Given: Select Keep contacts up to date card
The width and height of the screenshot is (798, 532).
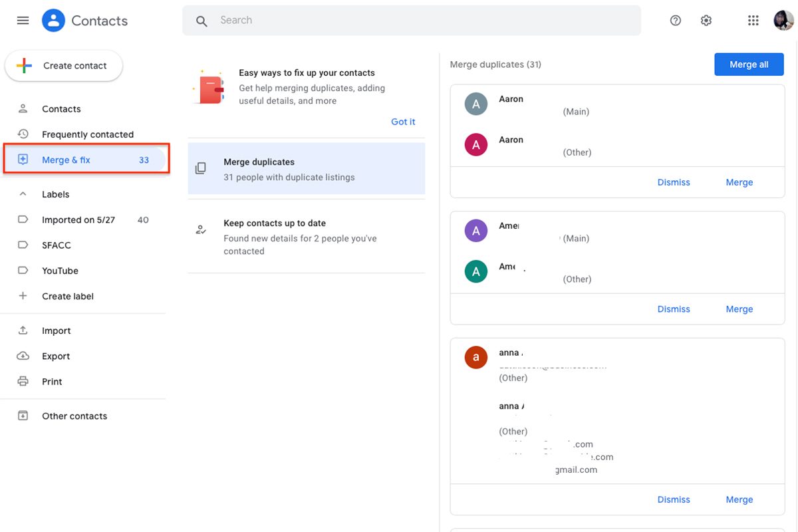Looking at the screenshot, I should (307, 237).
